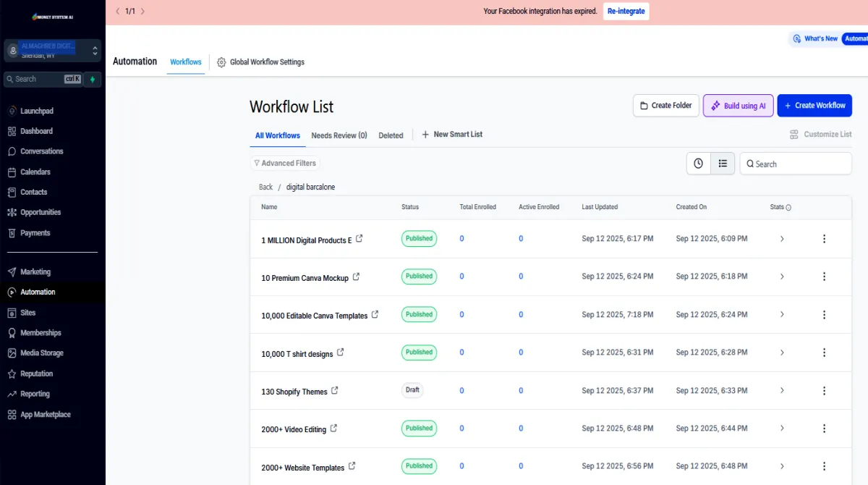Expand stats chevron for 1 MILLION Digital Products
The width and height of the screenshot is (868, 485).
782,239
